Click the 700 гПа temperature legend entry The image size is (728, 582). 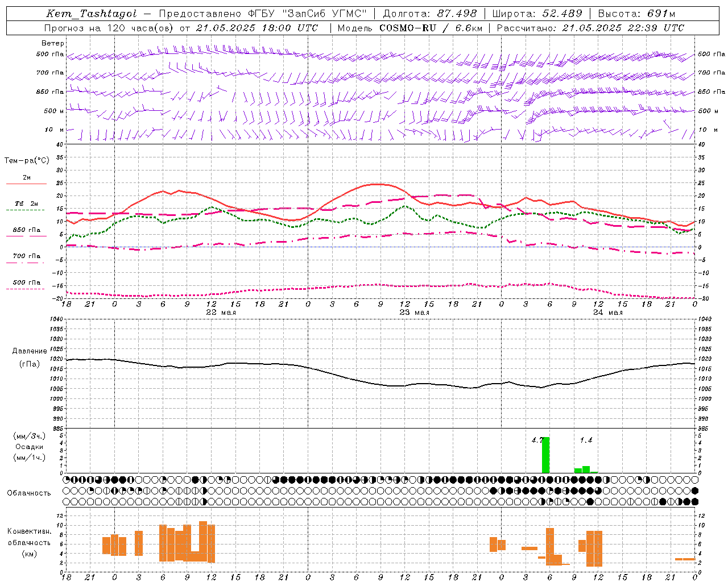27,256
